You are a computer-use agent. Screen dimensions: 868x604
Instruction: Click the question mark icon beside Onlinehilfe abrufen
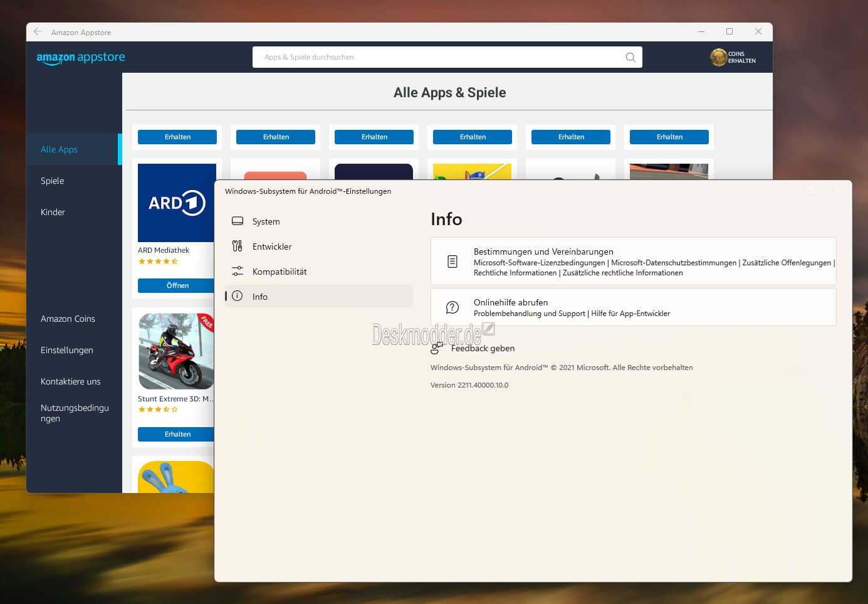click(x=452, y=307)
